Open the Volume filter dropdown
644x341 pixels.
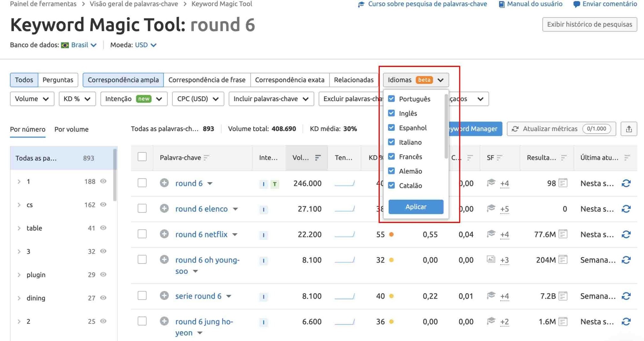pyautogui.click(x=32, y=99)
